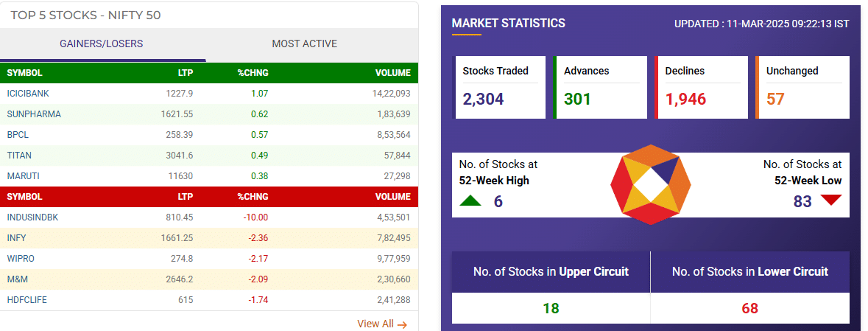Viewport: 868px width, 331px height.
Task: Click the Unchanged card showing 57
Action: (x=802, y=87)
